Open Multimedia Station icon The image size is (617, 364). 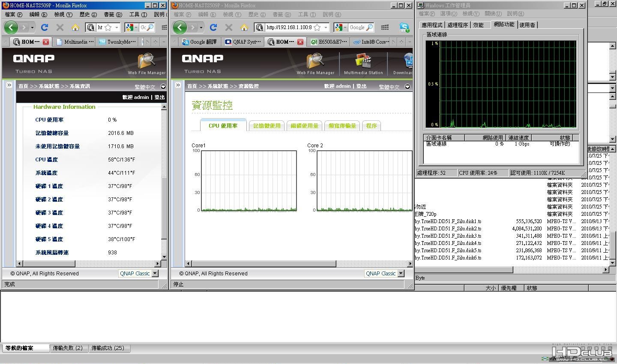(x=363, y=64)
